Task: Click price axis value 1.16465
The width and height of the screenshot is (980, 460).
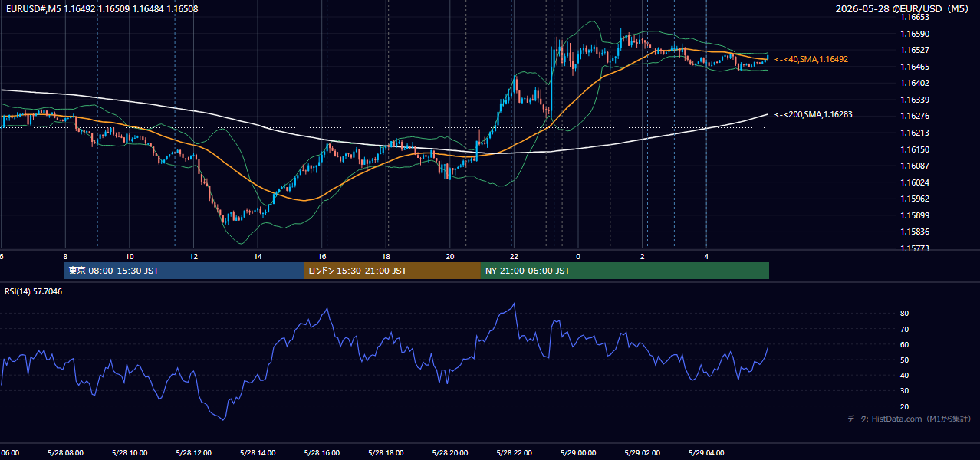Action: pos(914,67)
